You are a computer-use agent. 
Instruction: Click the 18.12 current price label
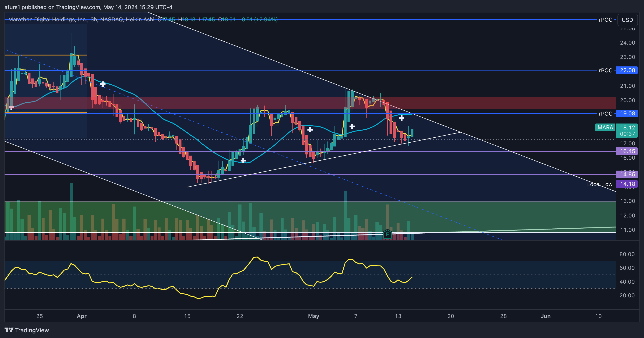[x=627, y=128]
